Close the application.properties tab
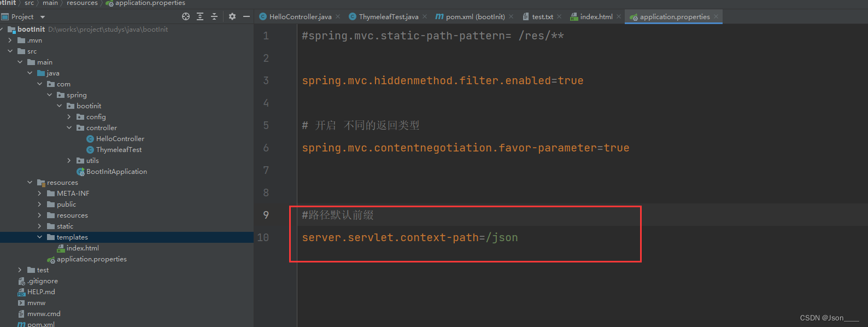Viewport: 868px width, 327px height. [x=716, y=17]
